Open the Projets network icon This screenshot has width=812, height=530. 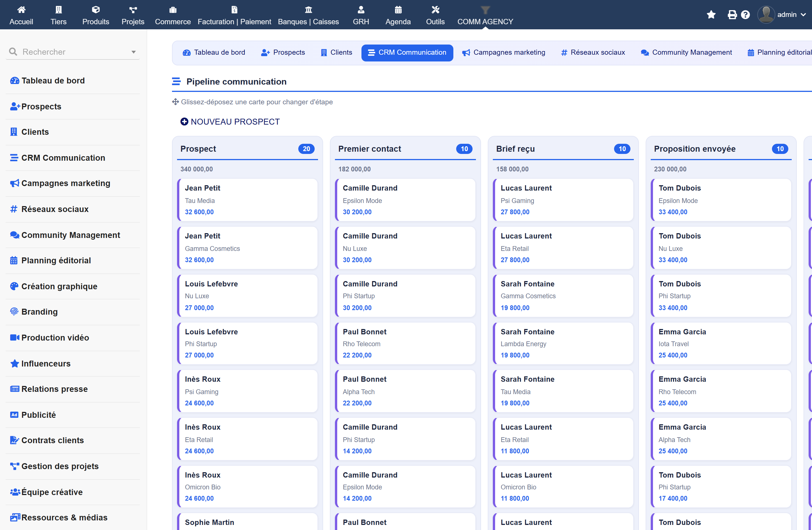133,10
